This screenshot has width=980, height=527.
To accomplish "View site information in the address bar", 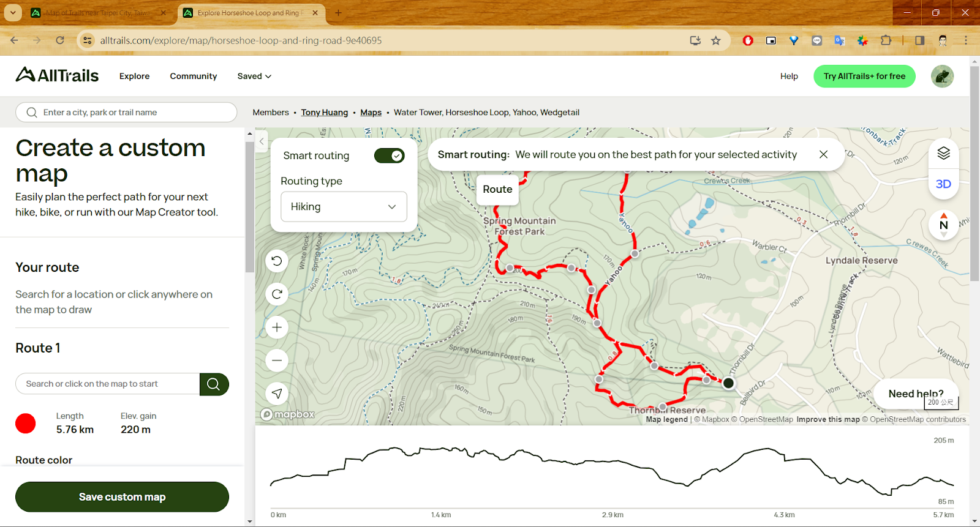I will [x=88, y=40].
